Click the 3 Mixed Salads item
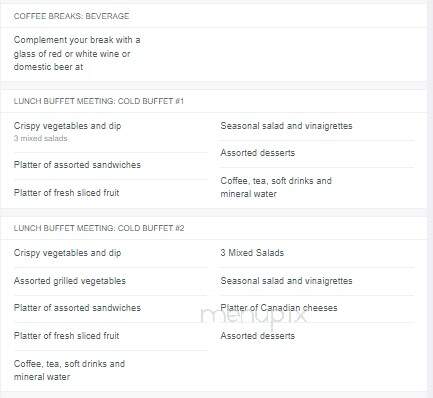The height and width of the screenshot is (398, 433). [x=252, y=253]
